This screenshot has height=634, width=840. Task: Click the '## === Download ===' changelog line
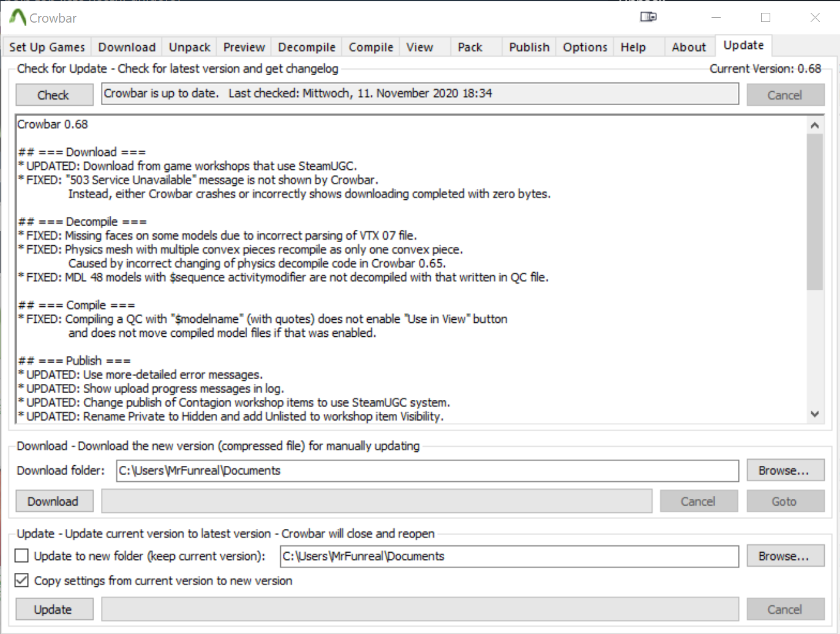click(82, 152)
